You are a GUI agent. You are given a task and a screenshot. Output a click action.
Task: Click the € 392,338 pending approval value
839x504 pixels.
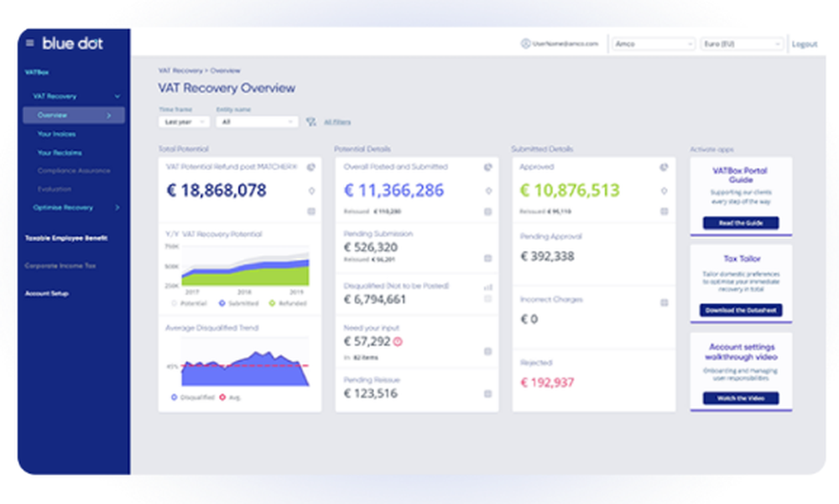[x=547, y=257]
